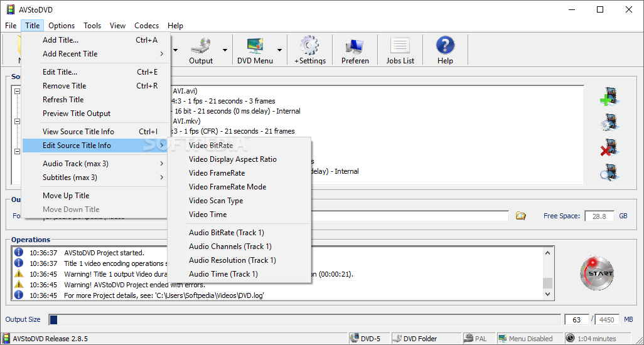
Task: Choose Audio BitRate (Track 1)
Action: [x=239, y=233]
